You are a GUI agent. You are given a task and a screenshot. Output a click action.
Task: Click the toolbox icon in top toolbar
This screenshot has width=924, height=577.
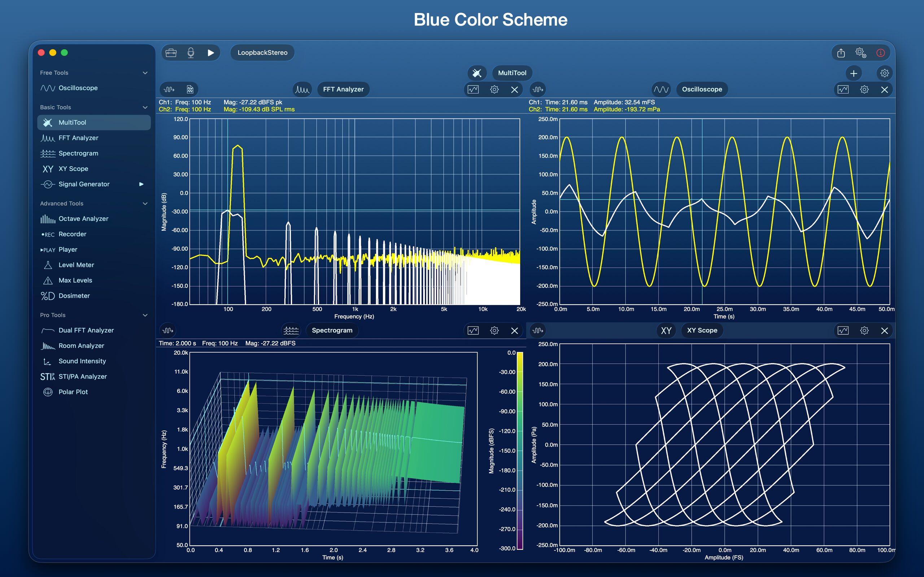(x=171, y=53)
